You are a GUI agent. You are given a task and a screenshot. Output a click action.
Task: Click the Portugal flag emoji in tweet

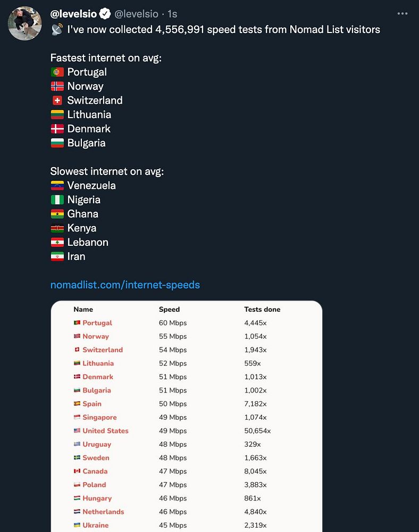(x=57, y=72)
